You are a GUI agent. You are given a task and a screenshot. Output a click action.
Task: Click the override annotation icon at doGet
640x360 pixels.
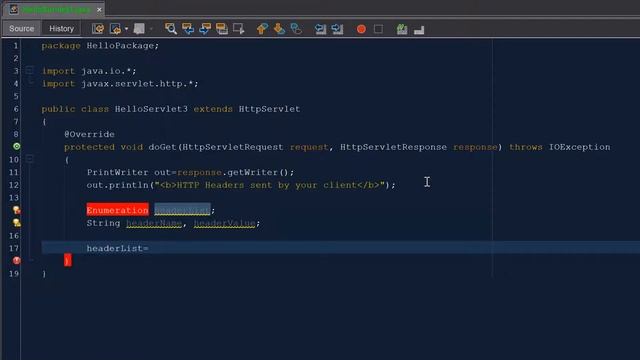16,146
